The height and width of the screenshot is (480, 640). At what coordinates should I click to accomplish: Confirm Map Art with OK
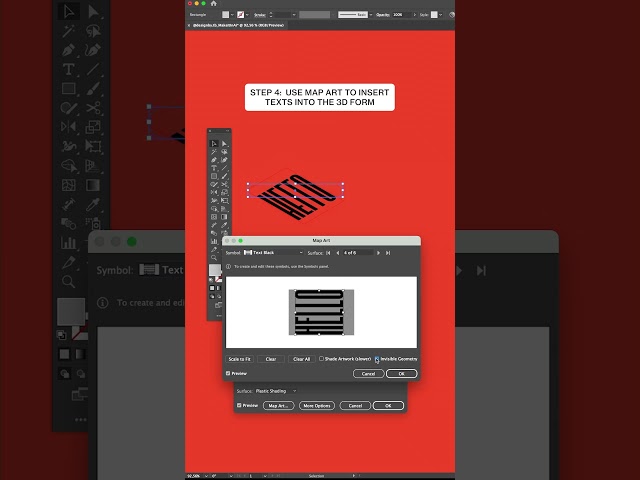402,374
